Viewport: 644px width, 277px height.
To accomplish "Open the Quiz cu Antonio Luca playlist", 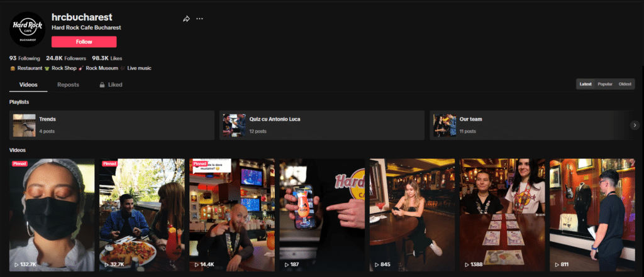I will 321,125.
